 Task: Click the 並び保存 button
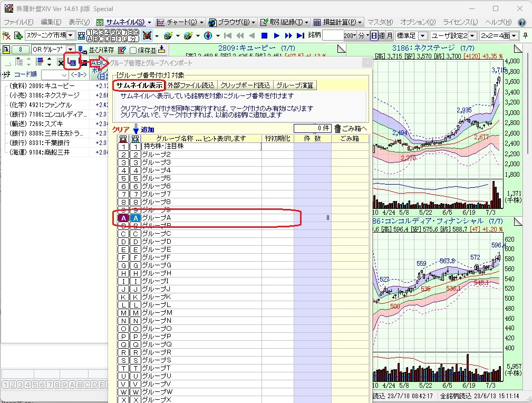click(101, 50)
